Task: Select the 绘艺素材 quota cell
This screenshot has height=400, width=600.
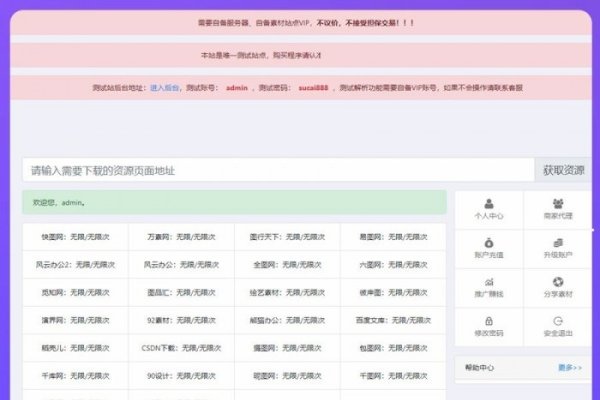Action: (x=287, y=292)
